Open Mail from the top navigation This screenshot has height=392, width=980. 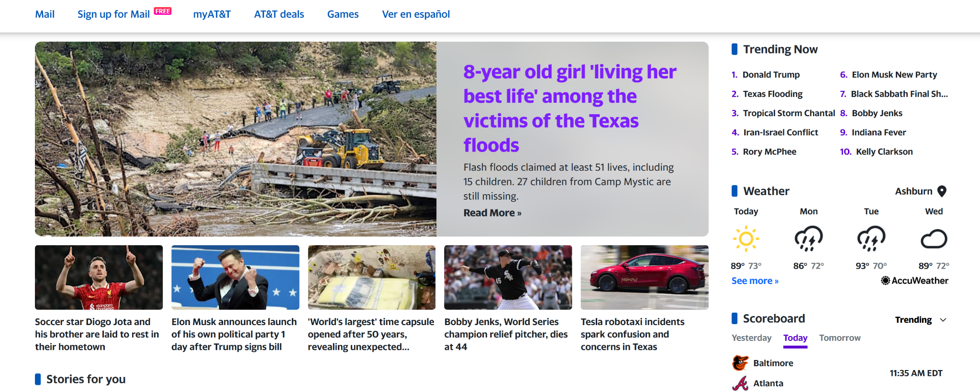(x=45, y=14)
